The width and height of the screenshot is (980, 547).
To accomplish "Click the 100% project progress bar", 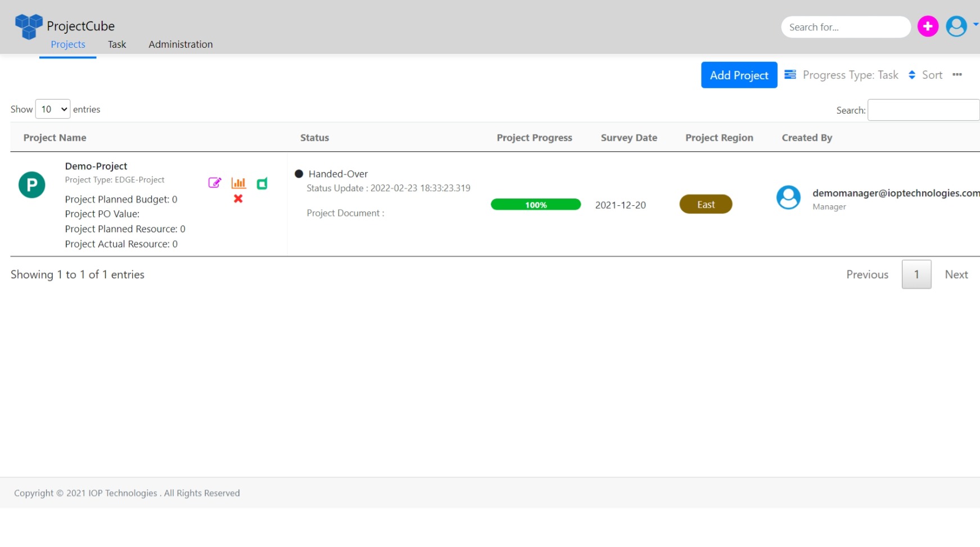I will click(535, 205).
